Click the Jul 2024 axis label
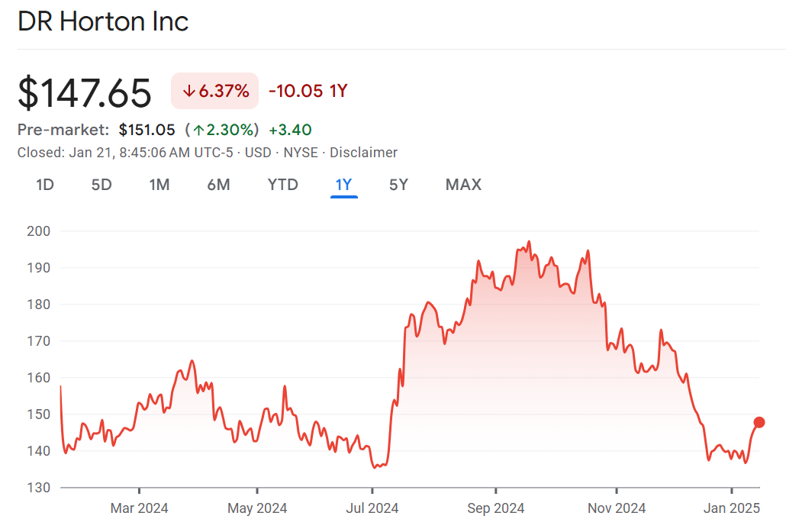The image size is (786, 532). click(x=372, y=508)
